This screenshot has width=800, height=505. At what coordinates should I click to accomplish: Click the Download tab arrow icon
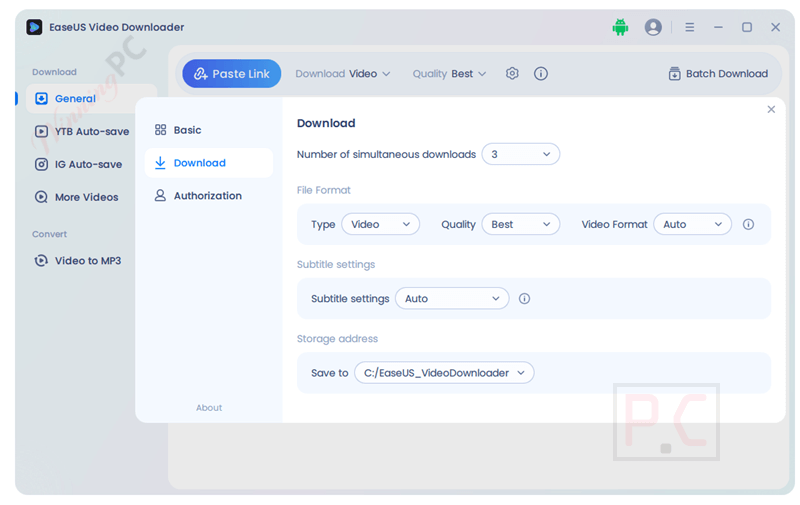160,163
